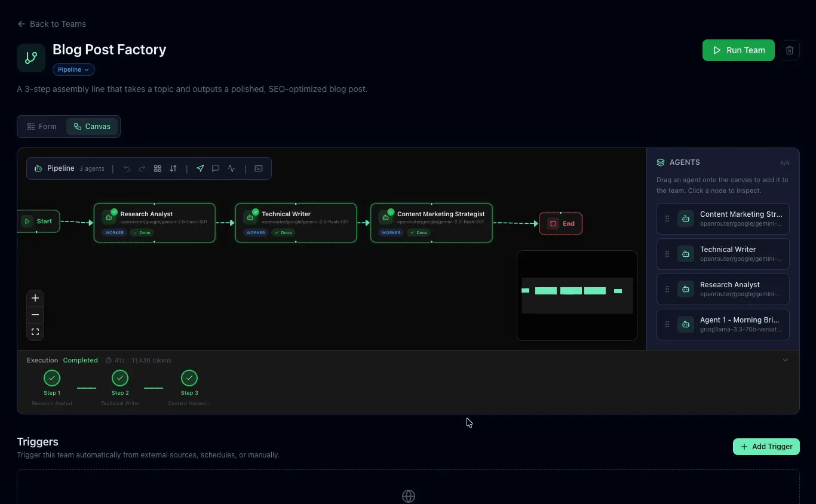Click the speech bubble comment icon

(216, 168)
